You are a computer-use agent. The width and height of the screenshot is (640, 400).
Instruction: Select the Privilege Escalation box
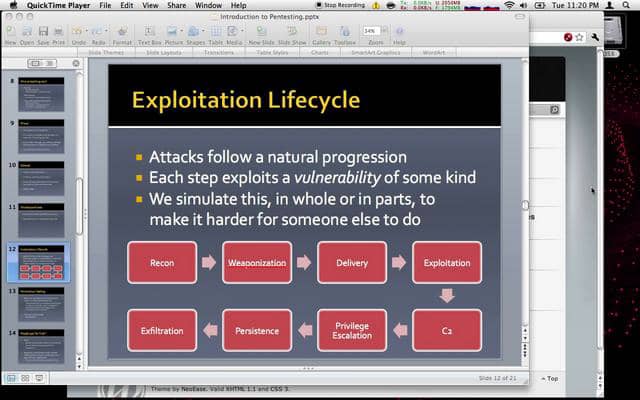coord(352,330)
